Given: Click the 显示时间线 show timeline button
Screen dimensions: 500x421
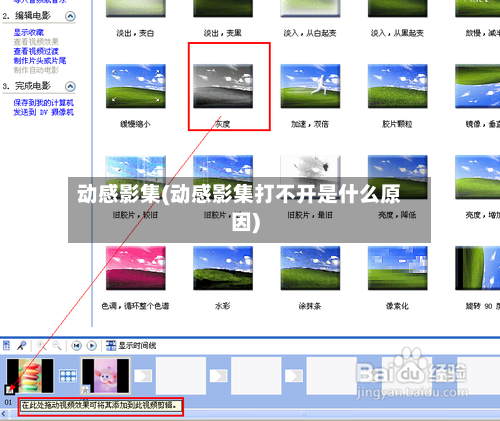Looking at the screenshot, I should (x=131, y=346).
